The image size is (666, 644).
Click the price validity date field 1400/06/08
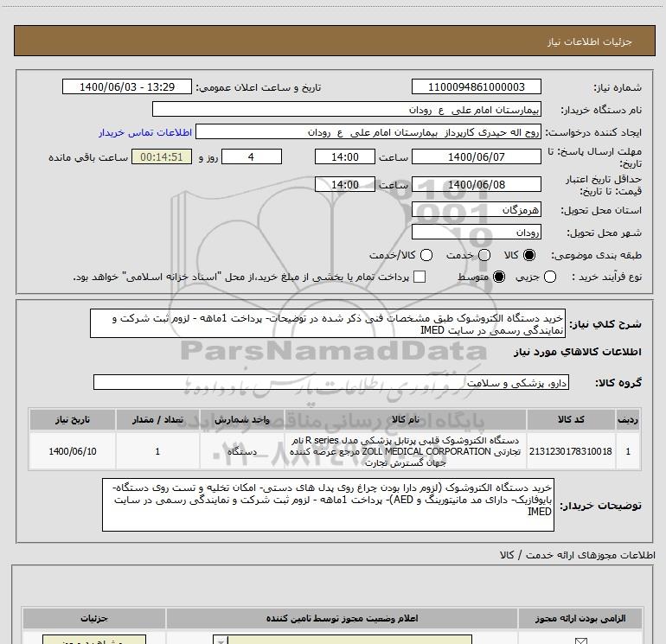coord(476,185)
